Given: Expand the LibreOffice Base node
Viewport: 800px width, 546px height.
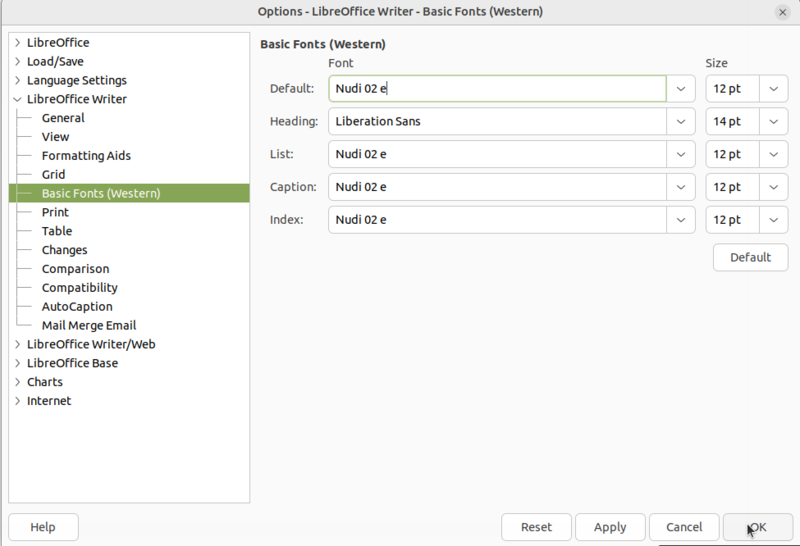Looking at the screenshot, I should click(17, 363).
